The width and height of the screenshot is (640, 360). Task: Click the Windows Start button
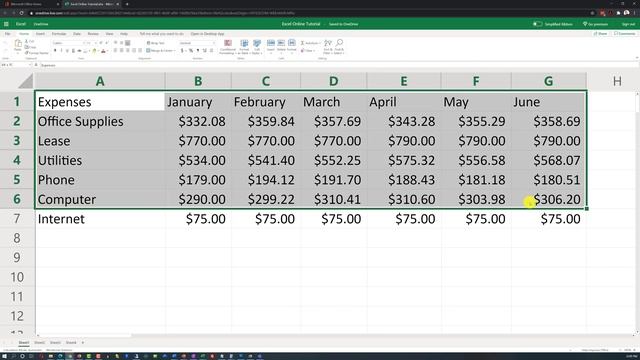click(x=4, y=356)
